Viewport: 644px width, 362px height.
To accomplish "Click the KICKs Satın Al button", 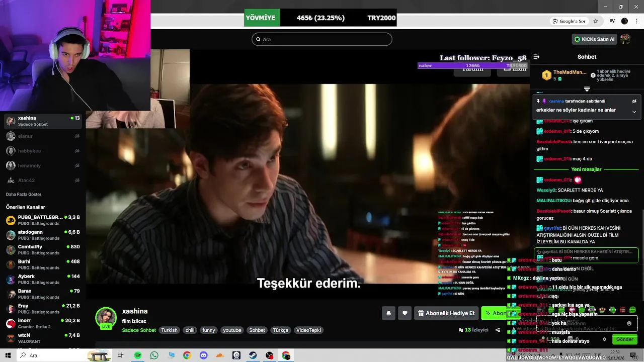I will (595, 39).
